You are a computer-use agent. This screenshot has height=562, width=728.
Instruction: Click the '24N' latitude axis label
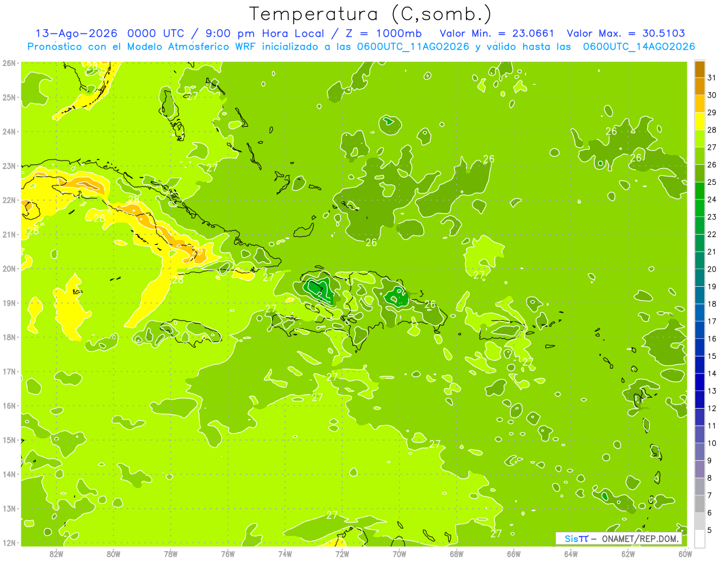click(8, 132)
